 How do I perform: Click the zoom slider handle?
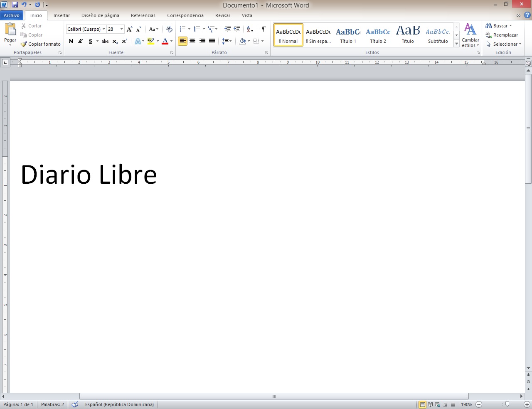pos(507,404)
